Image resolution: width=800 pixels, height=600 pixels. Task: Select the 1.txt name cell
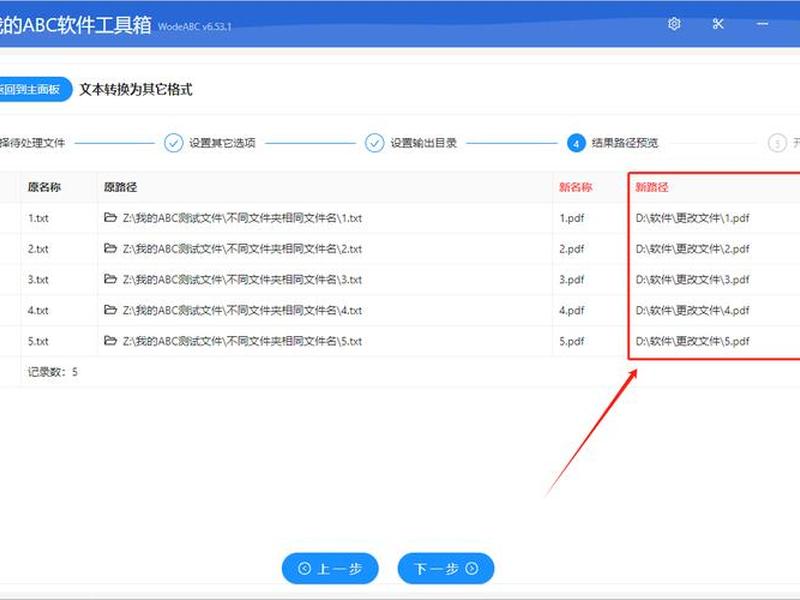(38, 218)
